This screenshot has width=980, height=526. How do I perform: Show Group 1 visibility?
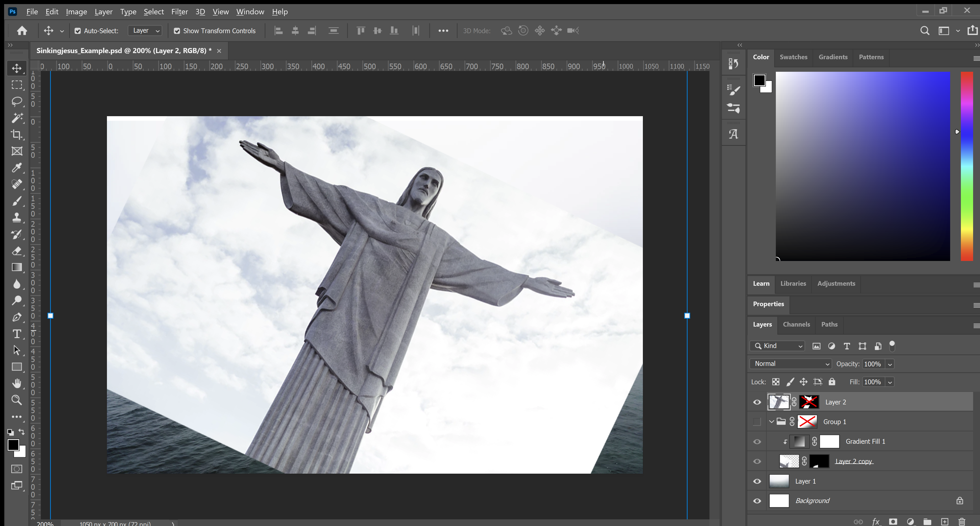pyautogui.click(x=757, y=422)
